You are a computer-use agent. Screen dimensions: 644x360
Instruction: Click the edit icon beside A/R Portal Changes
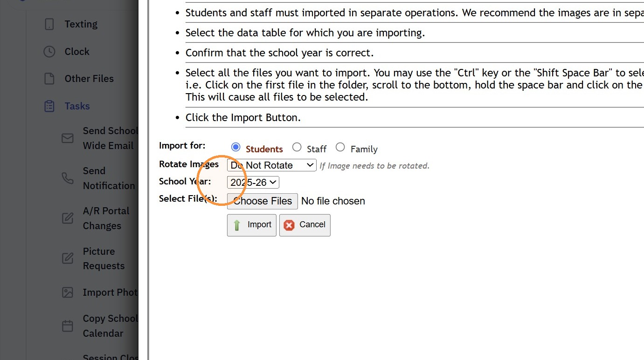pyautogui.click(x=68, y=218)
